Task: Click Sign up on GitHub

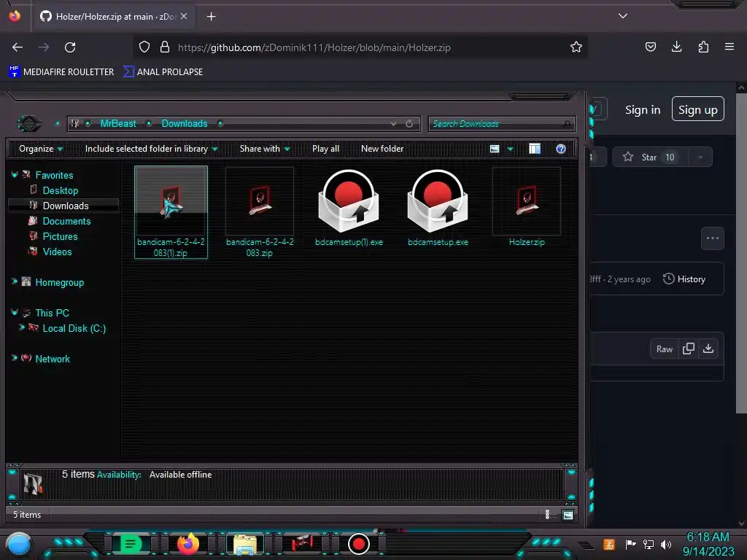Action: [698, 109]
